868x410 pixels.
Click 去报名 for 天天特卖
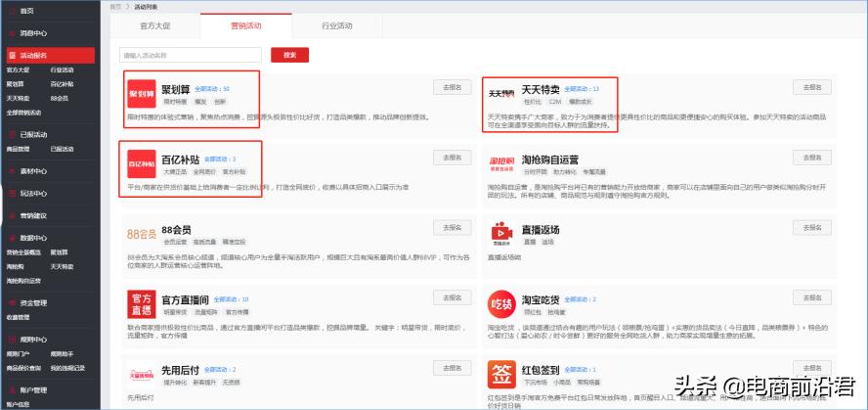[x=812, y=87]
